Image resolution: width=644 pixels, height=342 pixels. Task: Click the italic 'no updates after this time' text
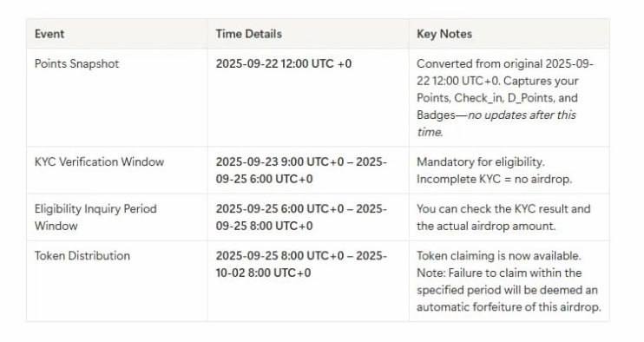click(x=496, y=123)
